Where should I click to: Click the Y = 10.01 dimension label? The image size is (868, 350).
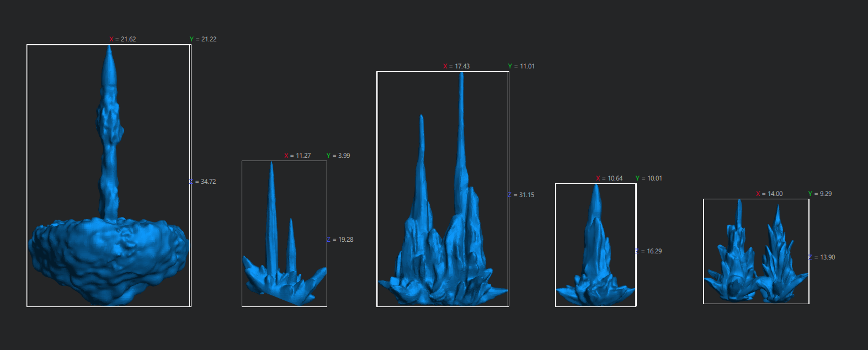649,178
